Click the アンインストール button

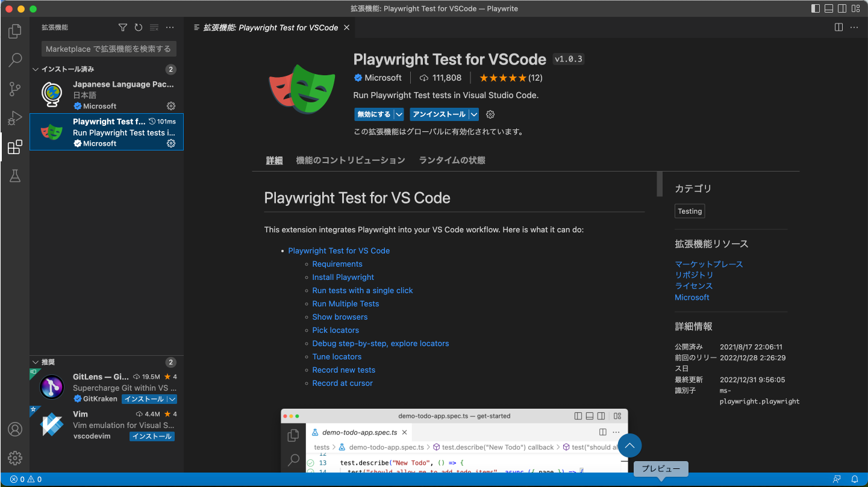tap(439, 114)
